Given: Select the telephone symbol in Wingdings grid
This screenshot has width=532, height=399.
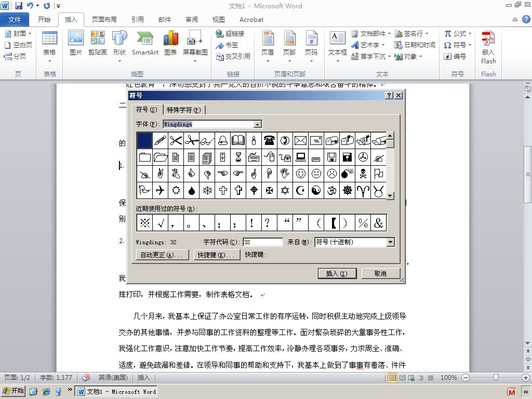Looking at the screenshot, I should [270, 140].
